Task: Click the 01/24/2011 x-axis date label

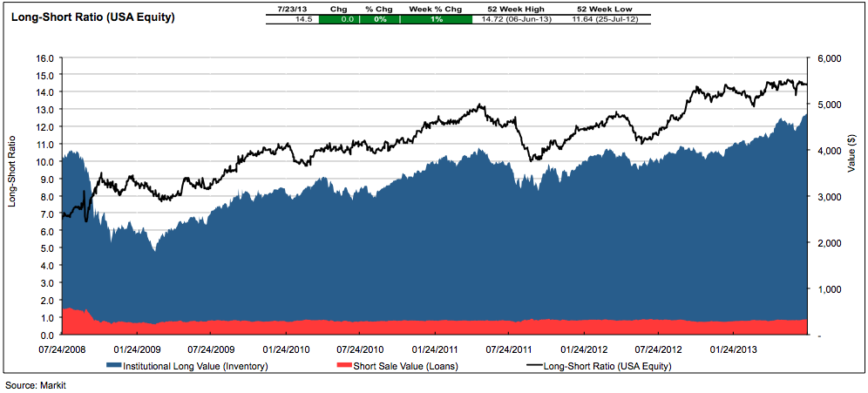Action: 441,349
